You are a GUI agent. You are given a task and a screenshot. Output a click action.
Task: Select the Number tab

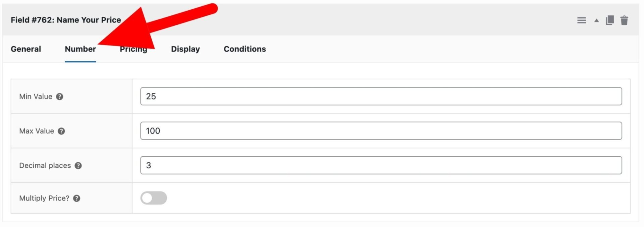point(80,49)
